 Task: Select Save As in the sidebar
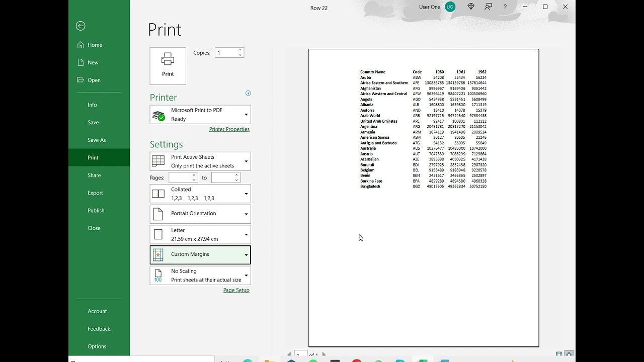coord(97,140)
